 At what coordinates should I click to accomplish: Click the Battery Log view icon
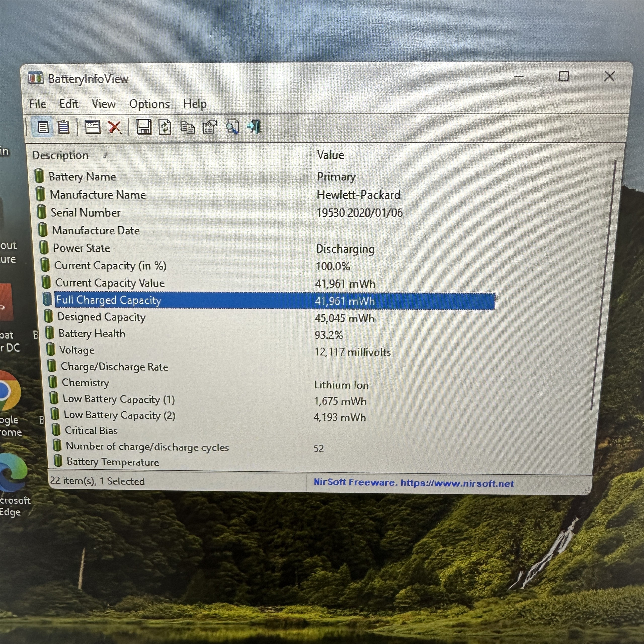click(63, 127)
